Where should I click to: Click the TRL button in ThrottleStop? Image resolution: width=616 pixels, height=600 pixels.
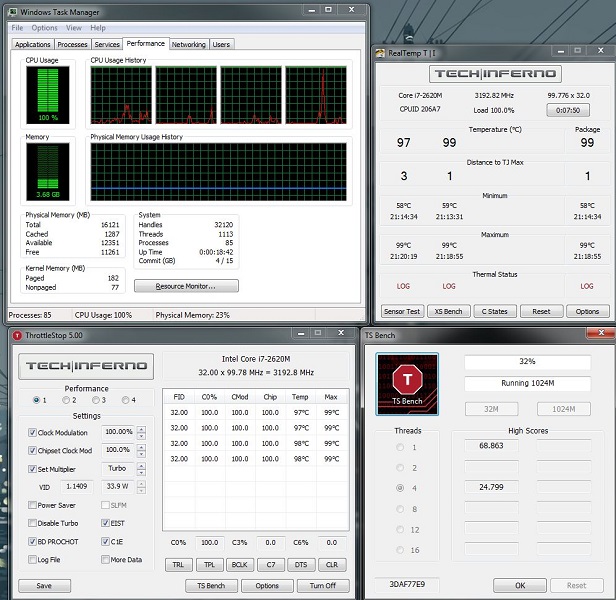[178, 565]
